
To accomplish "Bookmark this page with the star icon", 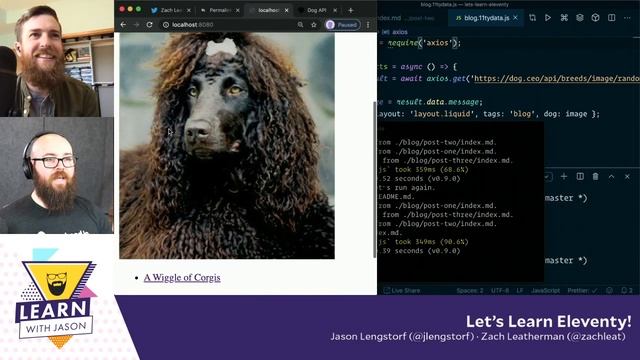I will 313,25.
